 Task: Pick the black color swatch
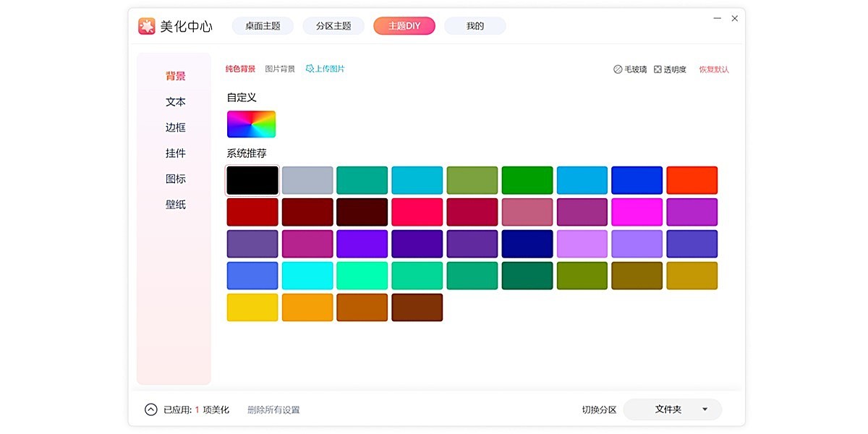coord(252,180)
